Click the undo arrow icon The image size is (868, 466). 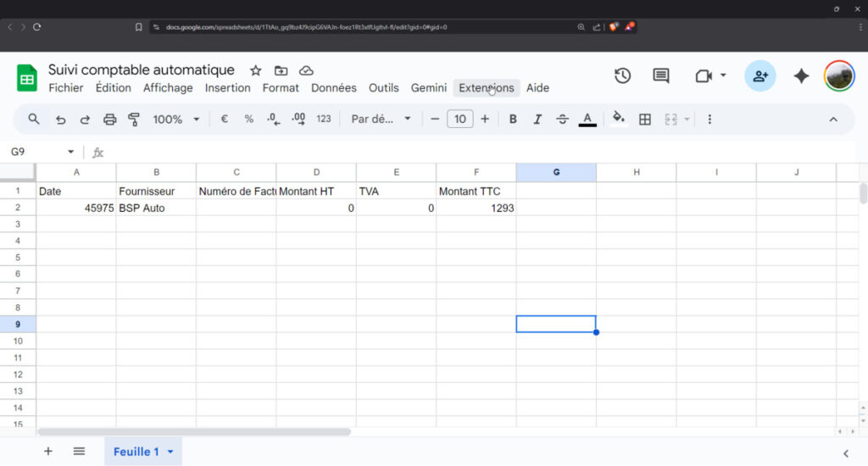pos(60,119)
